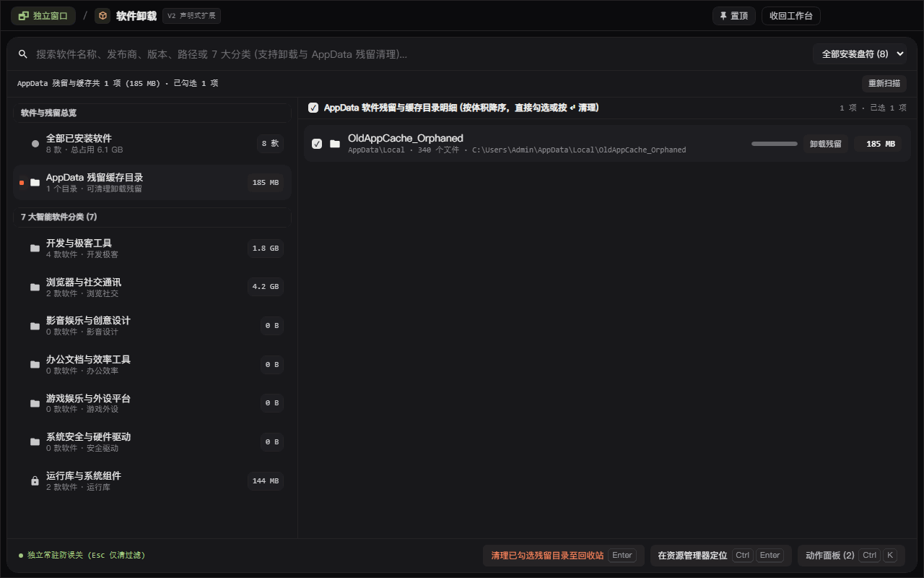Image resolution: width=924 pixels, height=578 pixels.
Task: Open the 动作面板 (2) panel
Action: [x=852, y=556]
